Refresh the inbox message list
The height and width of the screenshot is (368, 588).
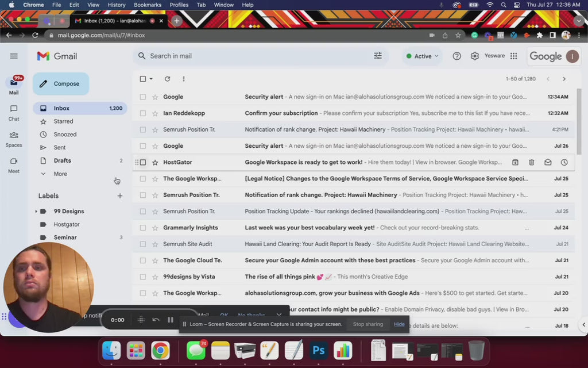coord(167,79)
